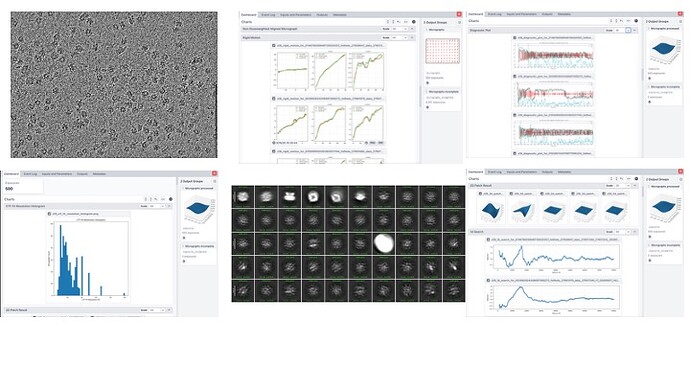Select Dashboard tab in CTF histogram window

tap(11, 174)
